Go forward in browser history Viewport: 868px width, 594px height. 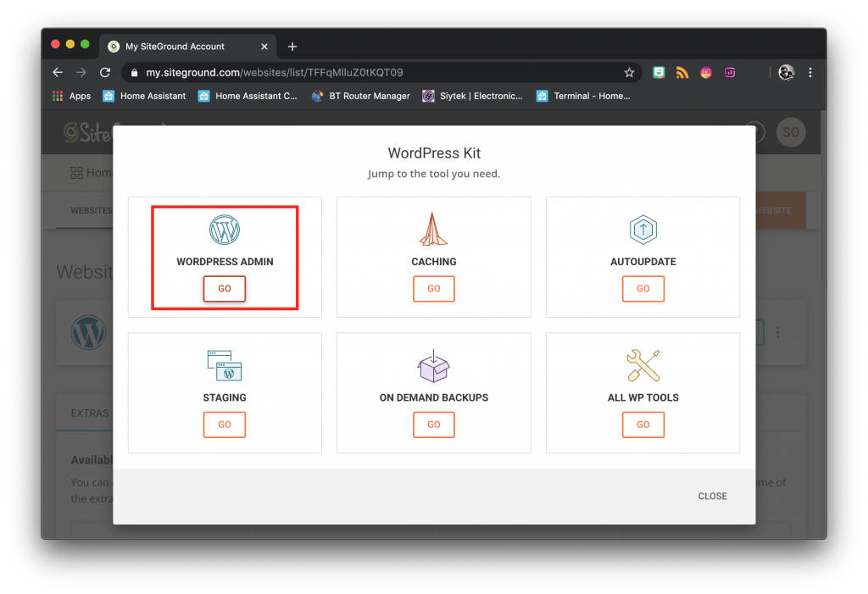click(x=81, y=73)
